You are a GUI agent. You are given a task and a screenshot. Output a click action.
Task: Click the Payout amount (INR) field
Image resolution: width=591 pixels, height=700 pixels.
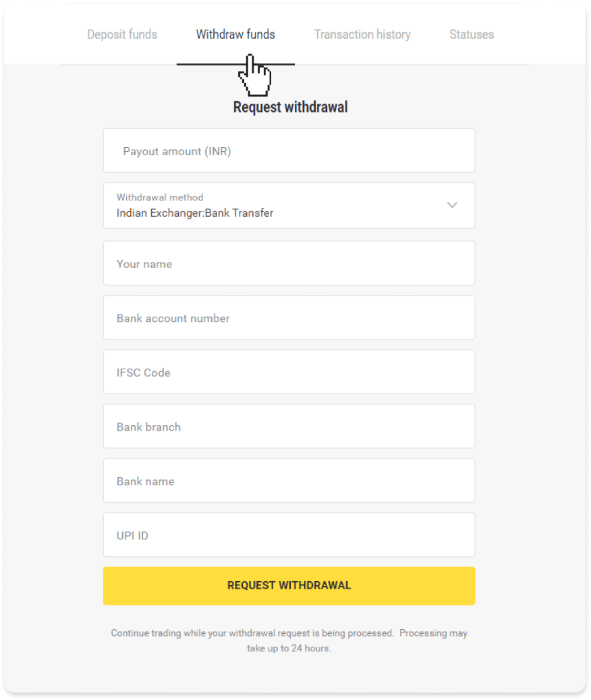[289, 151]
